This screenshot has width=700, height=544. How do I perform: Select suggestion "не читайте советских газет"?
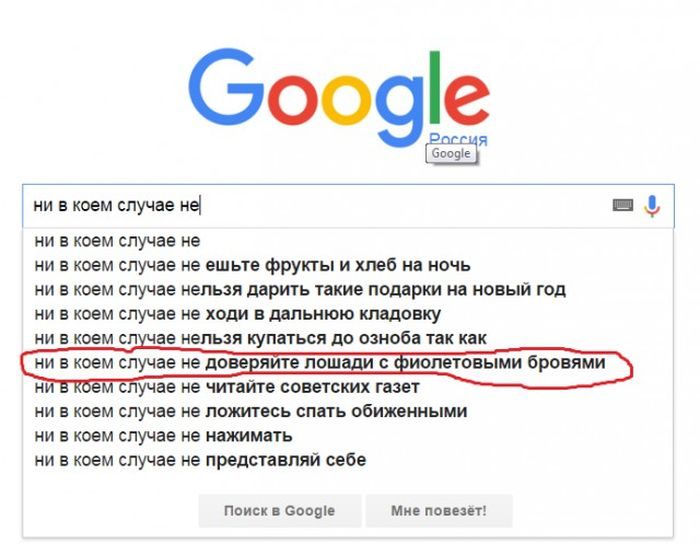(226, 387)
